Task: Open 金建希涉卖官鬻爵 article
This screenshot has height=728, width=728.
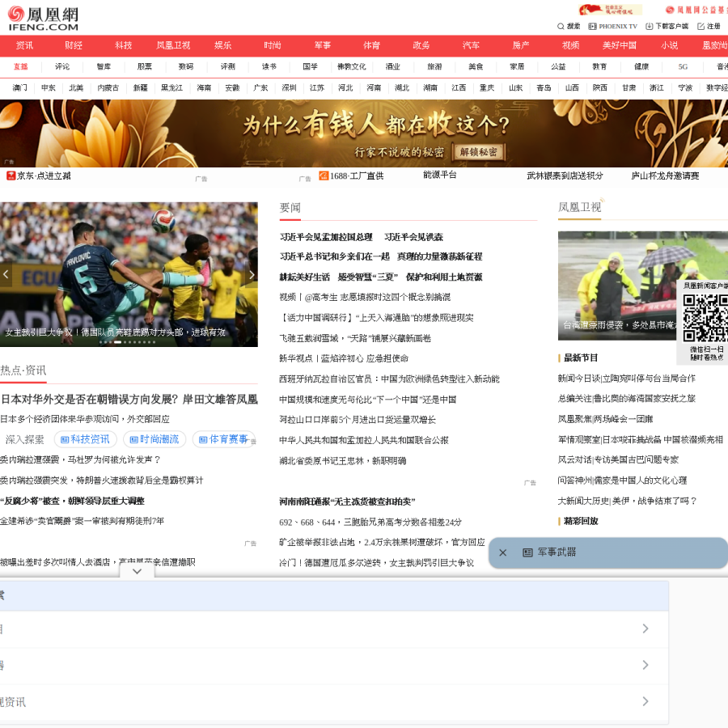Action: pyautogui.click(x=83, y=521)
